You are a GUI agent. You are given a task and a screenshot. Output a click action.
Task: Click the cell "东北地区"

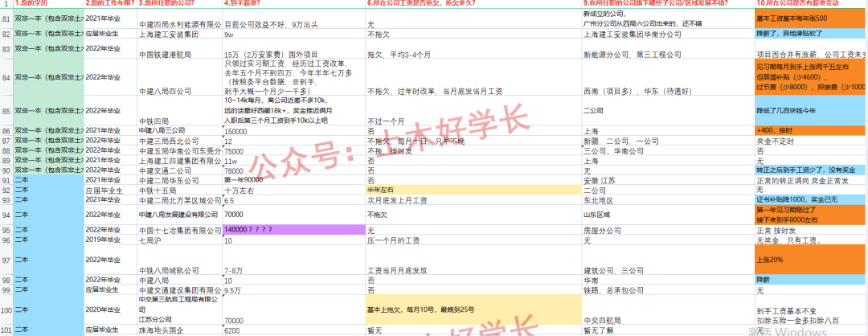pos(668,200)
